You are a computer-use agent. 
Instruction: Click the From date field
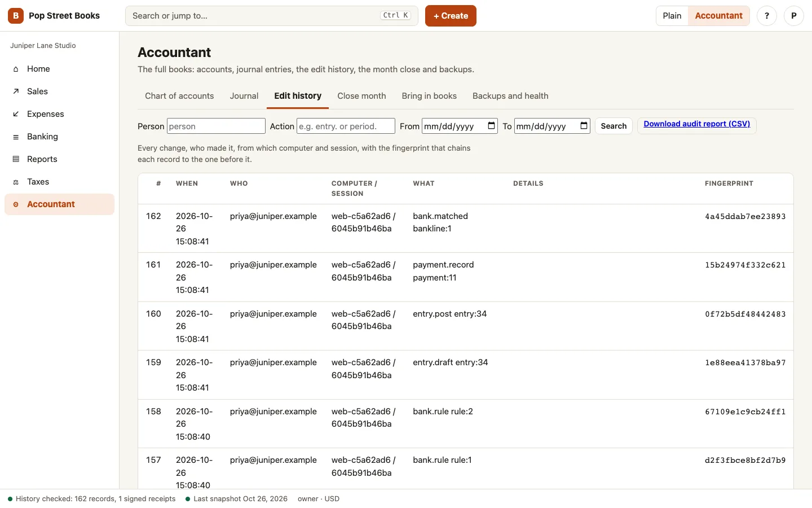[x=460, y=126]
